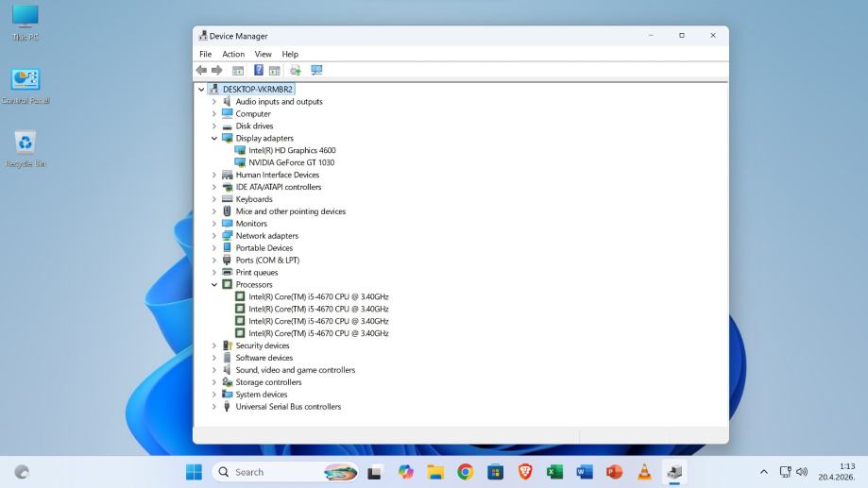Show hidden system tray icons

764,472
